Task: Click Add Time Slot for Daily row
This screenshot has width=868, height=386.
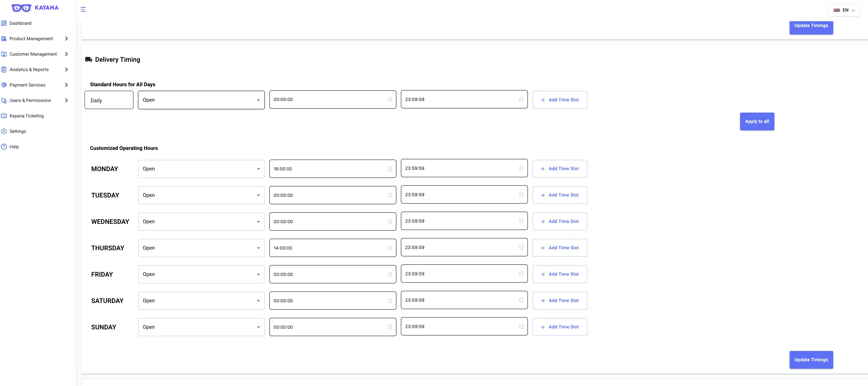Action: [x=560, y=100]
